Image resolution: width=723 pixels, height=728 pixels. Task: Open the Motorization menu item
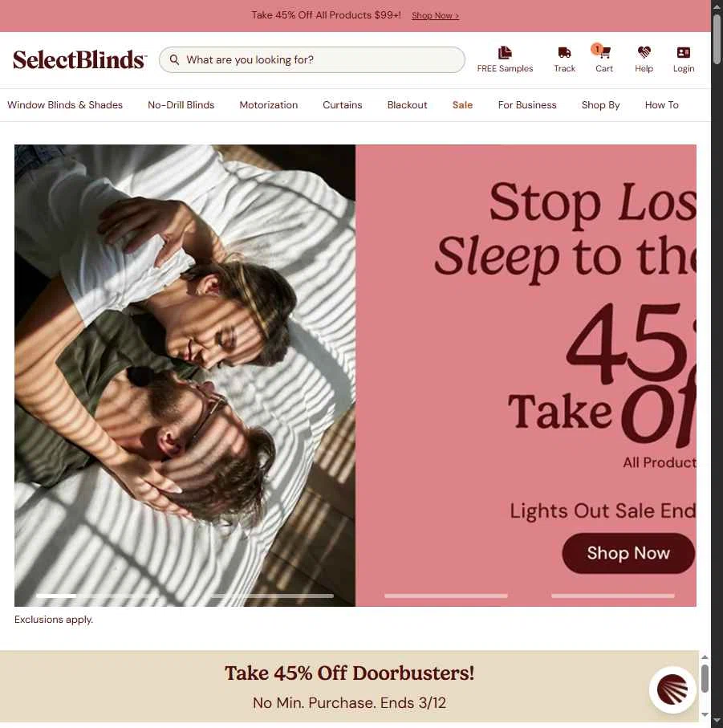point(268,105)
